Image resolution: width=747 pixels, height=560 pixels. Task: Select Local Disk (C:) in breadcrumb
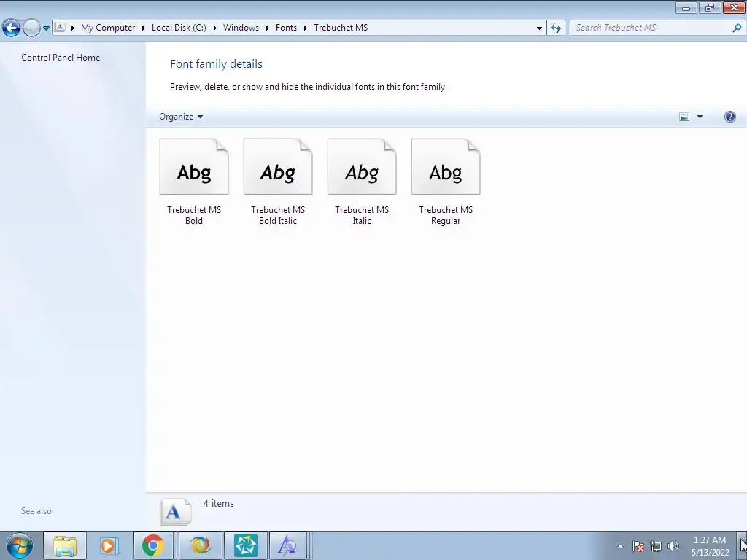point(179,28)
